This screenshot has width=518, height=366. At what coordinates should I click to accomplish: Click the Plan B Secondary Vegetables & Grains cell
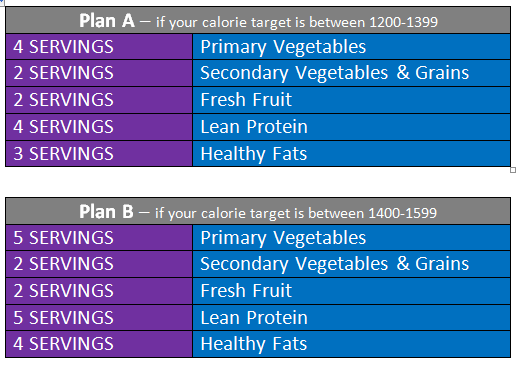351,264
